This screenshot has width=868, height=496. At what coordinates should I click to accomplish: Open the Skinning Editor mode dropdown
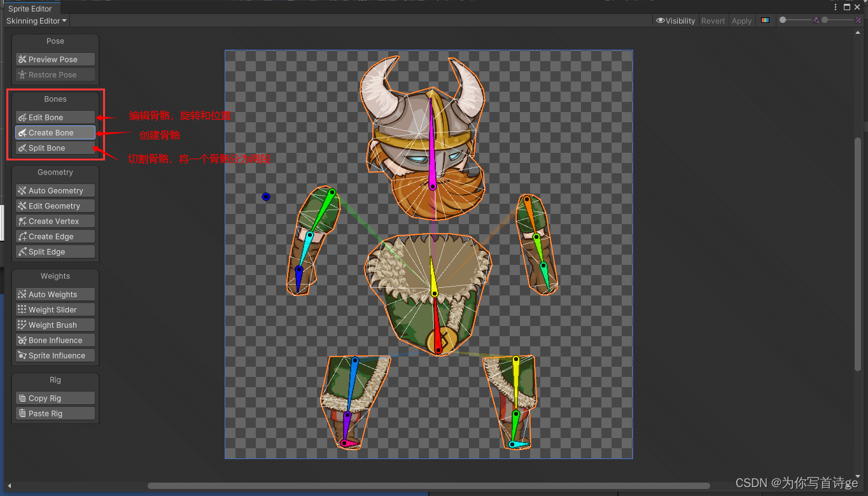tap(36, 20)
